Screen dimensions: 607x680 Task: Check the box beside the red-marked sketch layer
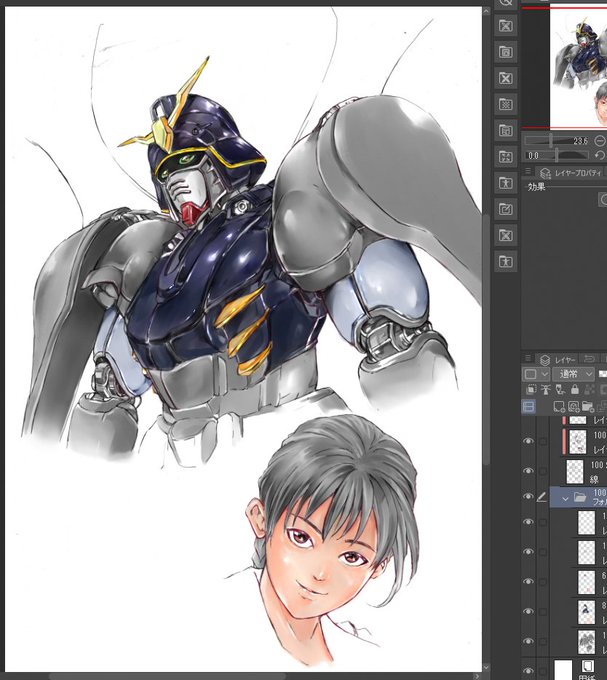(x=542, y=441)
